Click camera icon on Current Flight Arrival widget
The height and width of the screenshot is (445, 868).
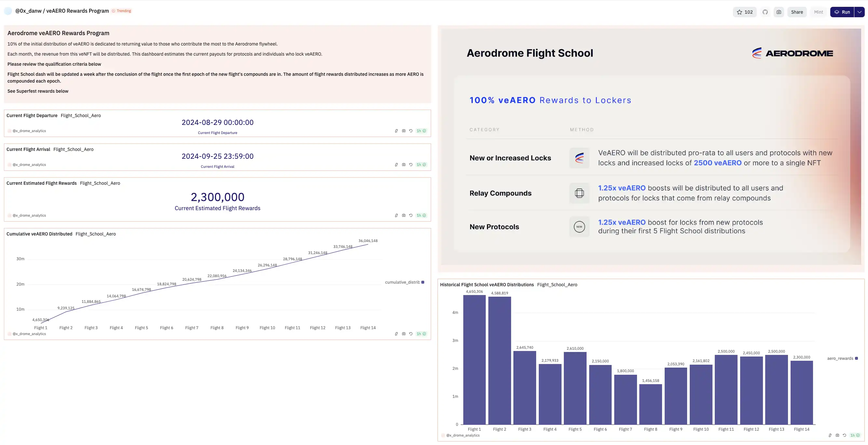[404, 165]
